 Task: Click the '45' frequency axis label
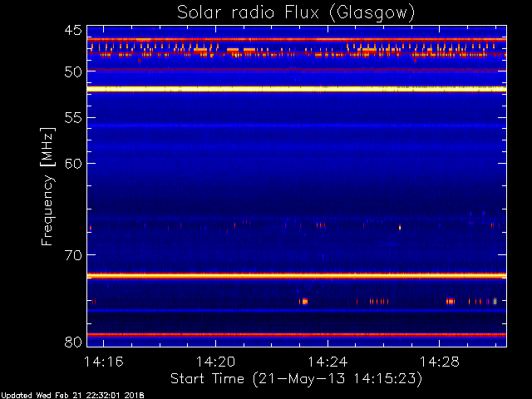point(73,30)
